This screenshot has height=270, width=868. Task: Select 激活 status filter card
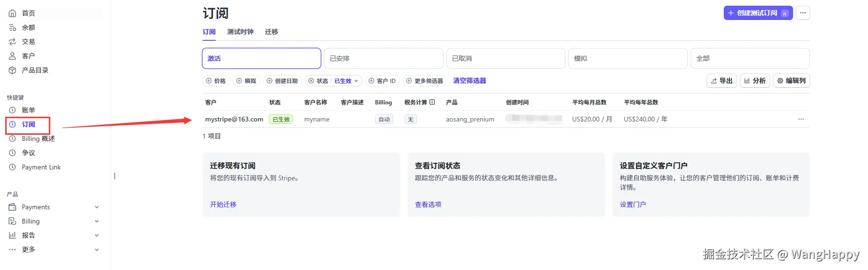tap(261, 58)
